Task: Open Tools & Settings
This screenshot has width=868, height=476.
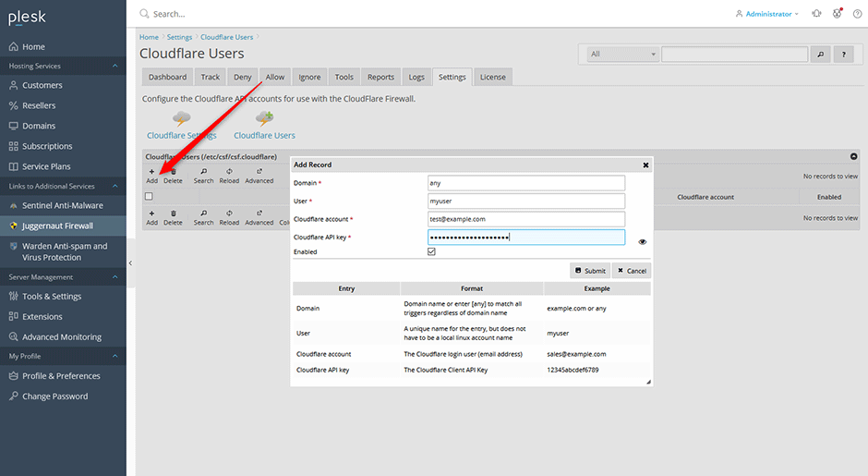Action: [x=52, y=297]
